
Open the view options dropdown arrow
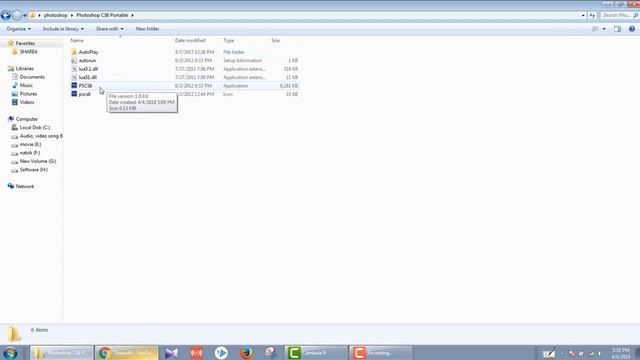(x=604, y=29)
